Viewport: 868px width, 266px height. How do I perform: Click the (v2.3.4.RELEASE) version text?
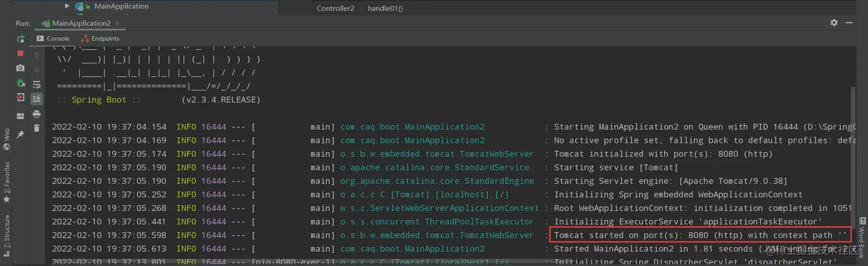pyautogui.click(x=221, y=100)
